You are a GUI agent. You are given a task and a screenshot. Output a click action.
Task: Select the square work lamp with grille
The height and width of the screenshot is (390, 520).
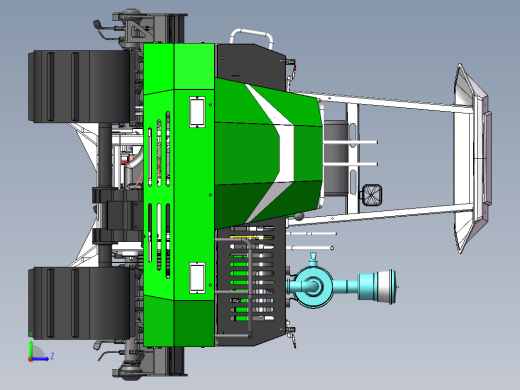click(x=372, y=195)
